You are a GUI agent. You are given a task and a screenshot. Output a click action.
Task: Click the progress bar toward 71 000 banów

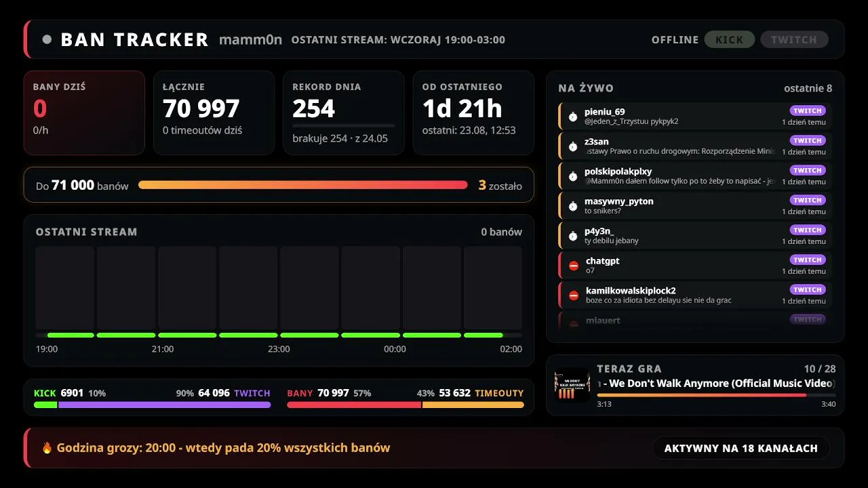[303, 185]
